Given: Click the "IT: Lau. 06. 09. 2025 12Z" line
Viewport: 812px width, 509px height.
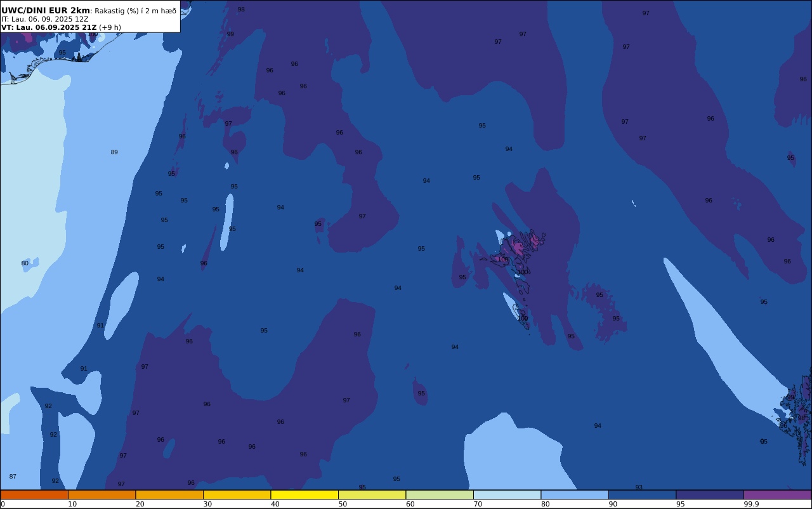Looking at the screenshot, I should point(45,19).
